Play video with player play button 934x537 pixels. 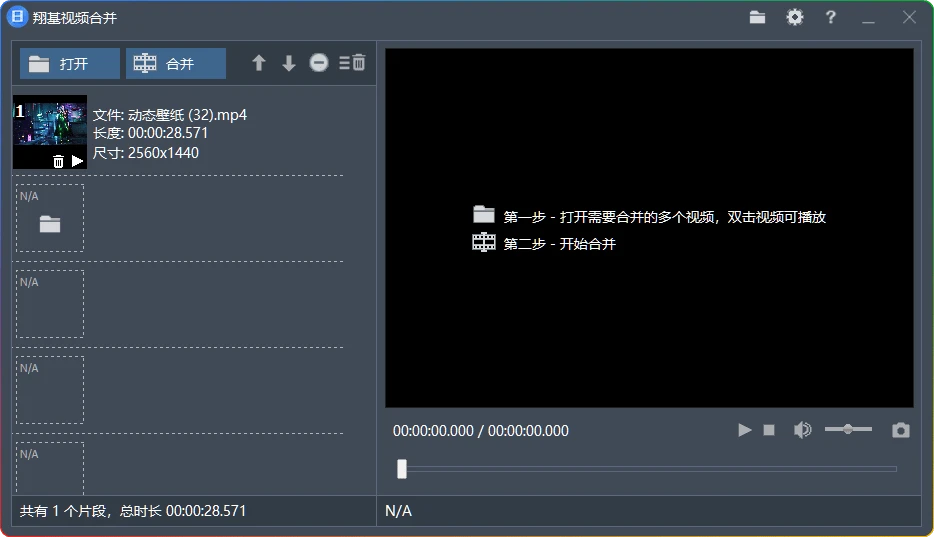[x=744, y=430]
